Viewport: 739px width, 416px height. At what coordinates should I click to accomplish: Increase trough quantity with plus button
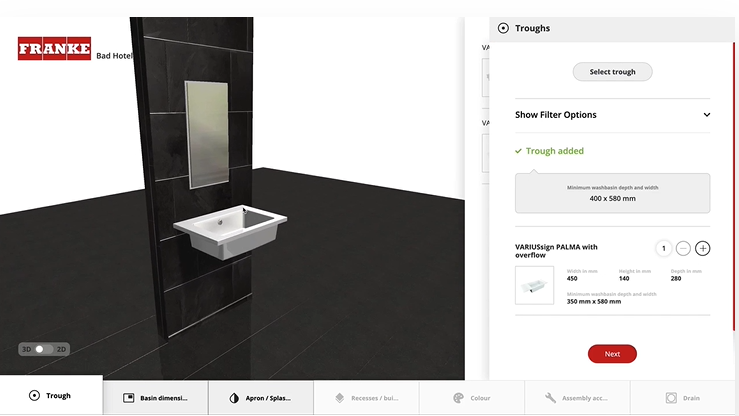click(x=703, y=248)
